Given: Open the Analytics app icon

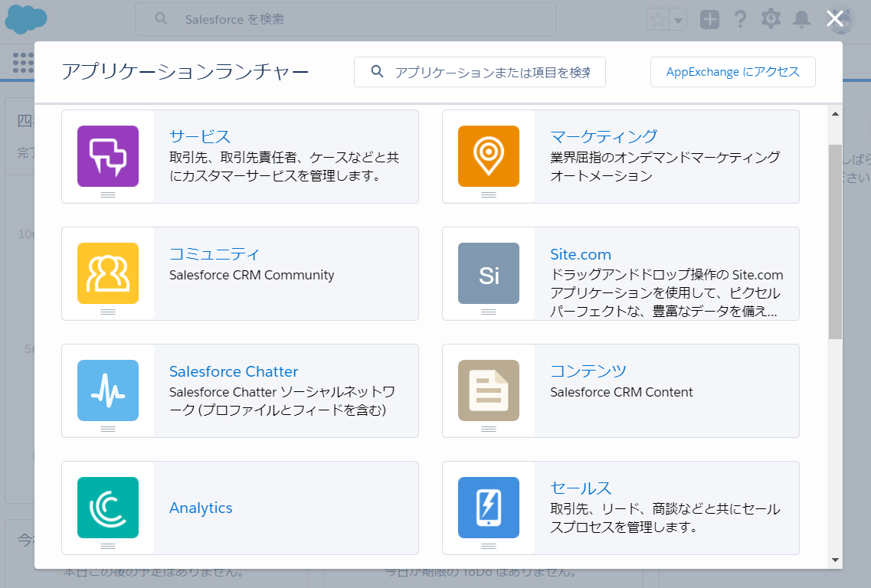Looking at the screenshot, I should click(x=108, y=508).
